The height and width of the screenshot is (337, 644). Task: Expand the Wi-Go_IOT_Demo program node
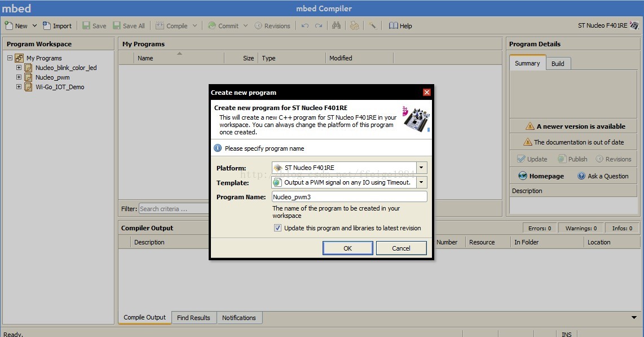coord(19,87)
